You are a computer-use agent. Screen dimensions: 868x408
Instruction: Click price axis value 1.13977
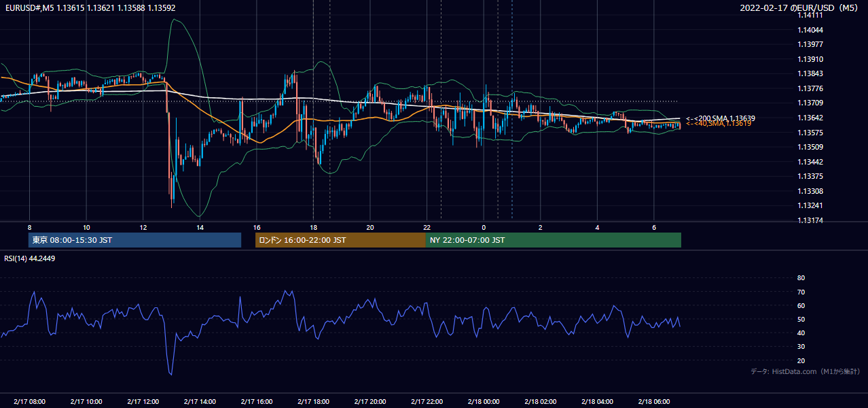[811, 45]
